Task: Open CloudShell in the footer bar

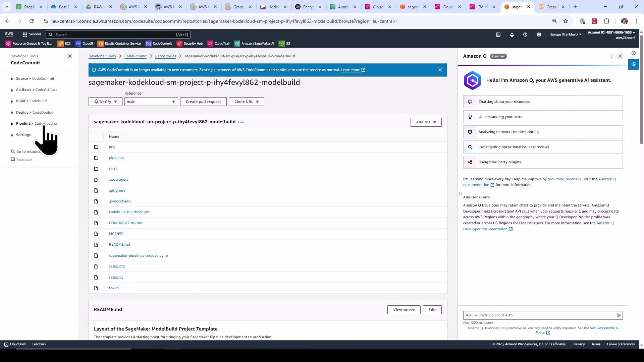Action: (15, 344)
